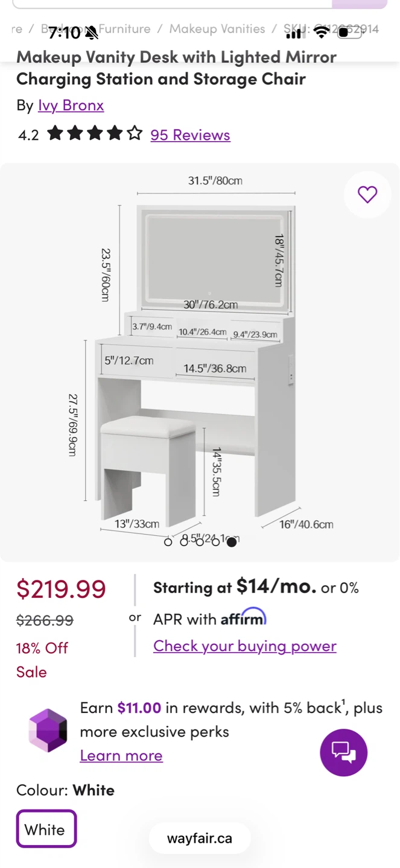Save item with the heart icon
Image resolution: width=400 pixels, height=868 pixels.
coord(367,195)
